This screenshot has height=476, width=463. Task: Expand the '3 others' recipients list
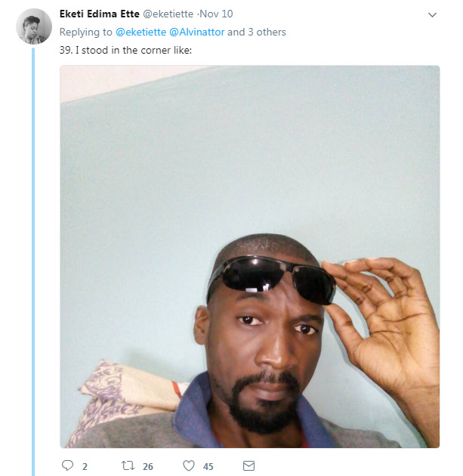[267, 32]
